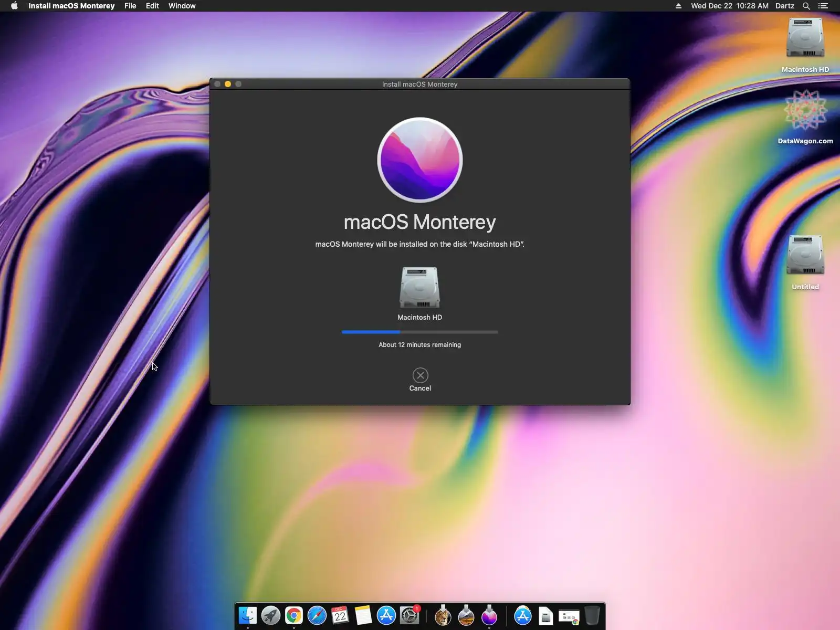The image size is (840, 630).
Task: Open the document stack in the Dock
Action: click(546, 615)
